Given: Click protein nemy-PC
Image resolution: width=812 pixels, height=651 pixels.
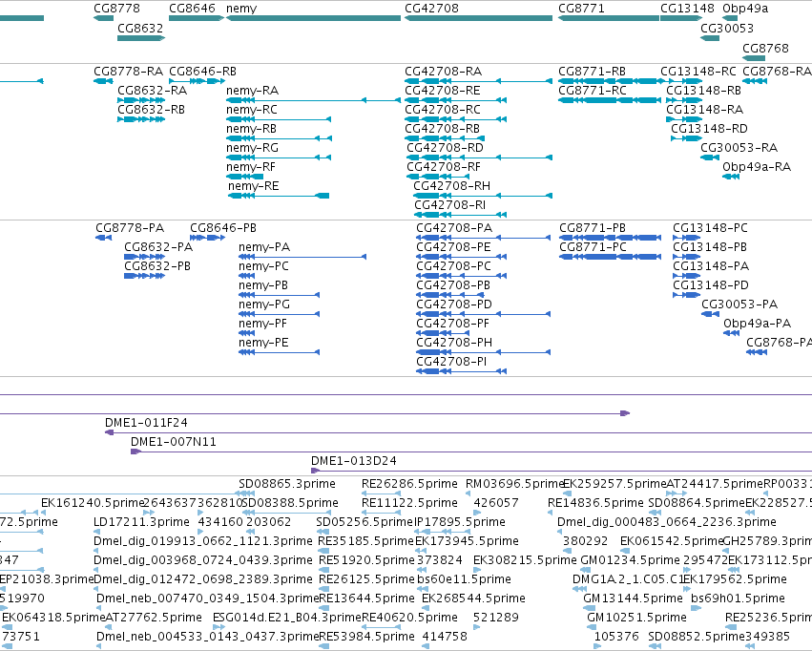Looking at the screenshot, I should coord(246,276).
